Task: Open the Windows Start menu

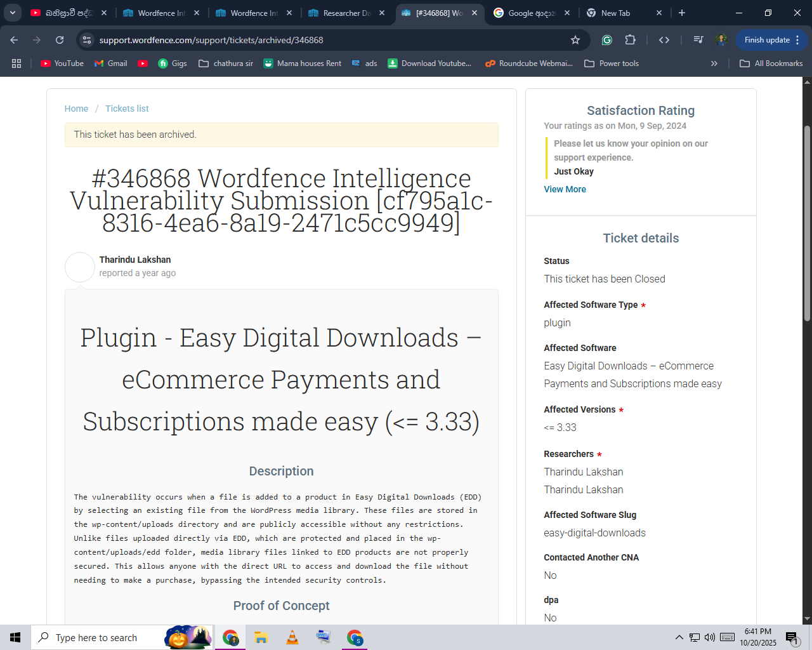Action: click(15, 637)
